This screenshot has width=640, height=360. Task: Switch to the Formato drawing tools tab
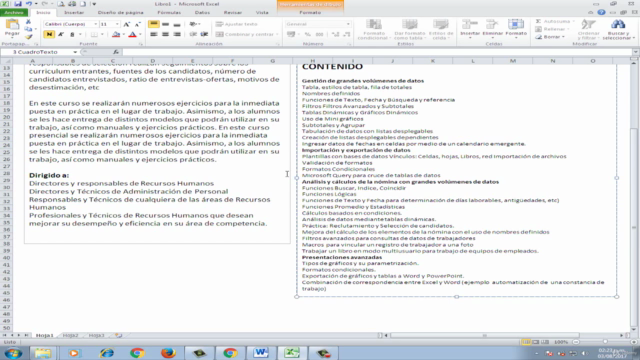click(x=310, y=13)
